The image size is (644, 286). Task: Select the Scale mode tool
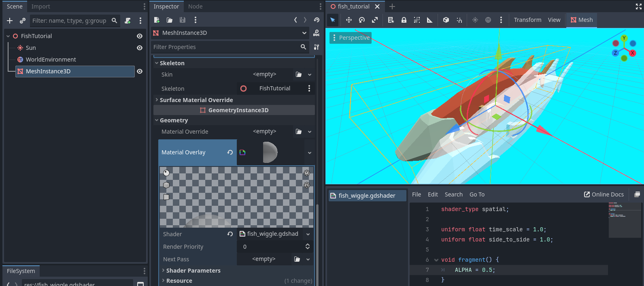375,20
